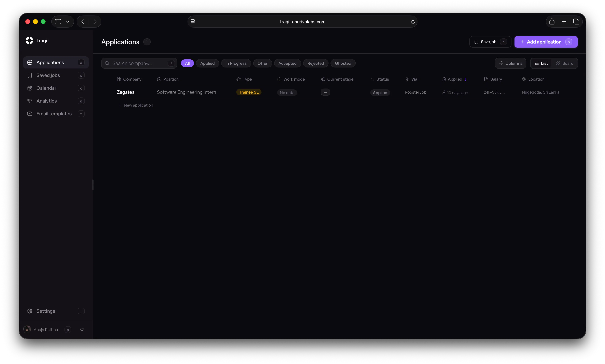The width and height of the screenshot is (605, 364).
Task: Open Calendar in the sidebar
Action: (x=56, y=88)
